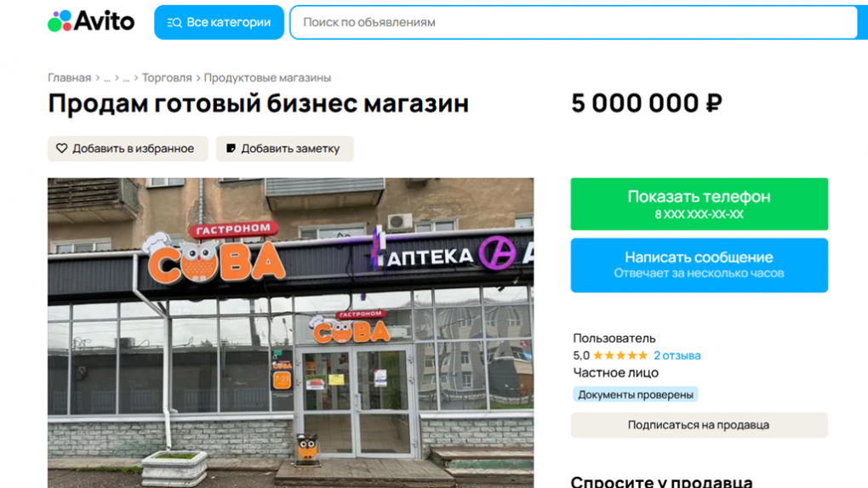Open the 2 отзыва reviews link
This screenshot has width=868, height=488.
pyautogui.click(x=677, y=355)
